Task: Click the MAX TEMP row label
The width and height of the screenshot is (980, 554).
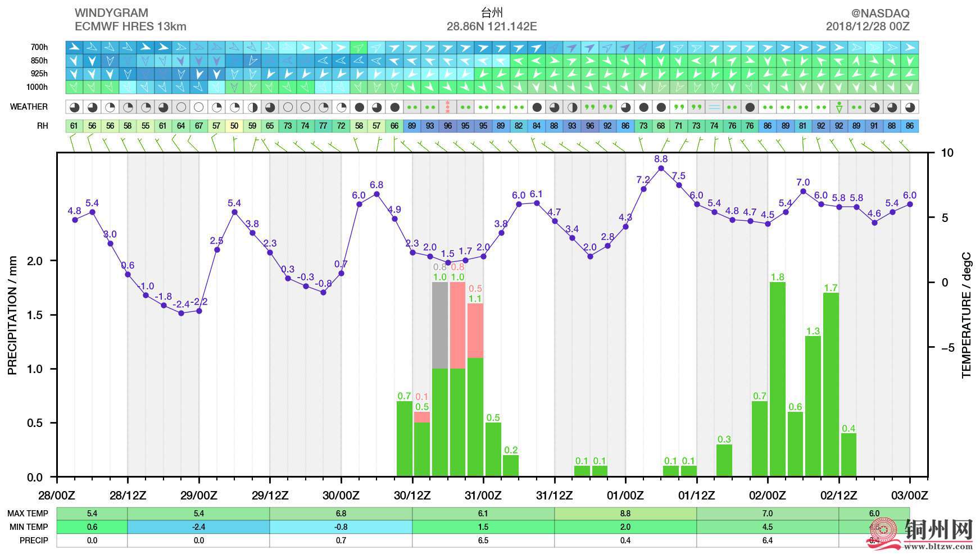Action: click(28, 514)
